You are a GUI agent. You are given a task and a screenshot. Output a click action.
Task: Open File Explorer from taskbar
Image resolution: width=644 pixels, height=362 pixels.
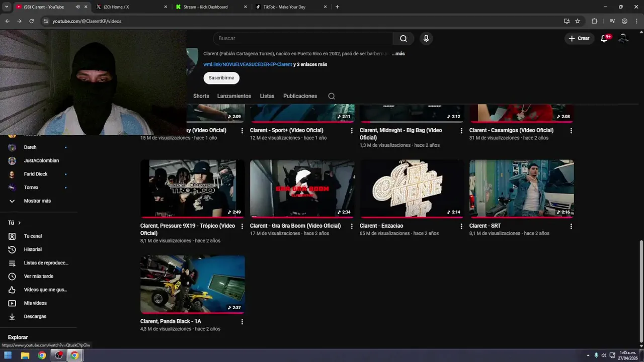coord(25,355)
